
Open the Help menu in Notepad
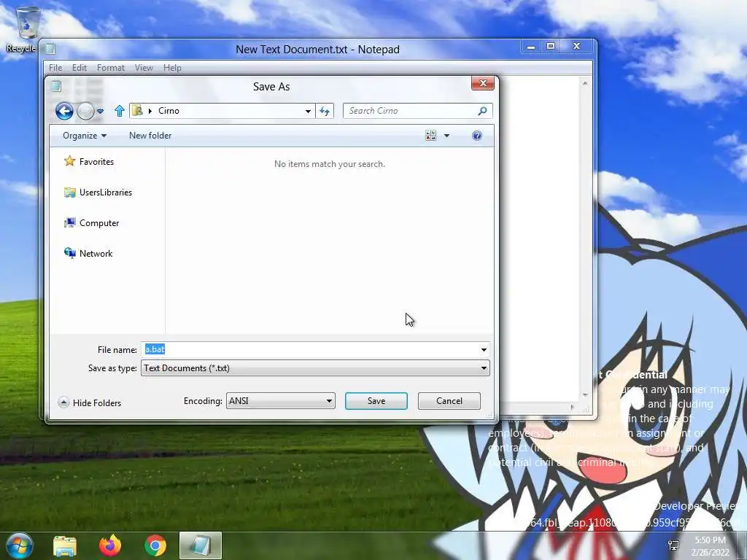point(172,68)
